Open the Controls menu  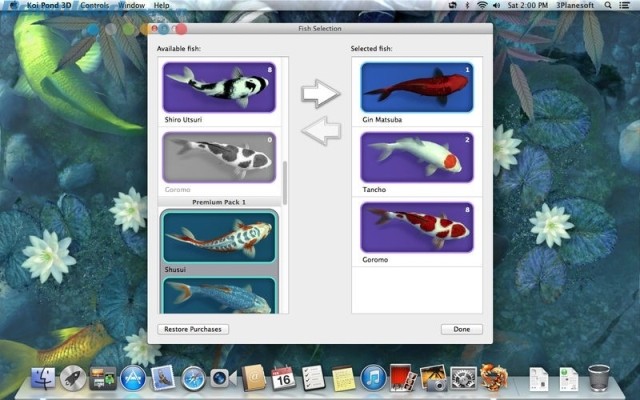(x=95, y=5)
